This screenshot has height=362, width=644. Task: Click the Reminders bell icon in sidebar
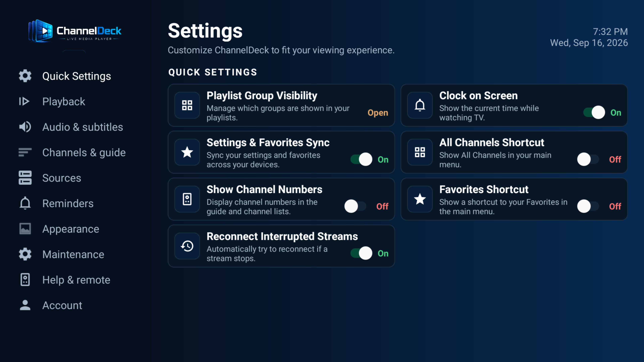[25, 203]
